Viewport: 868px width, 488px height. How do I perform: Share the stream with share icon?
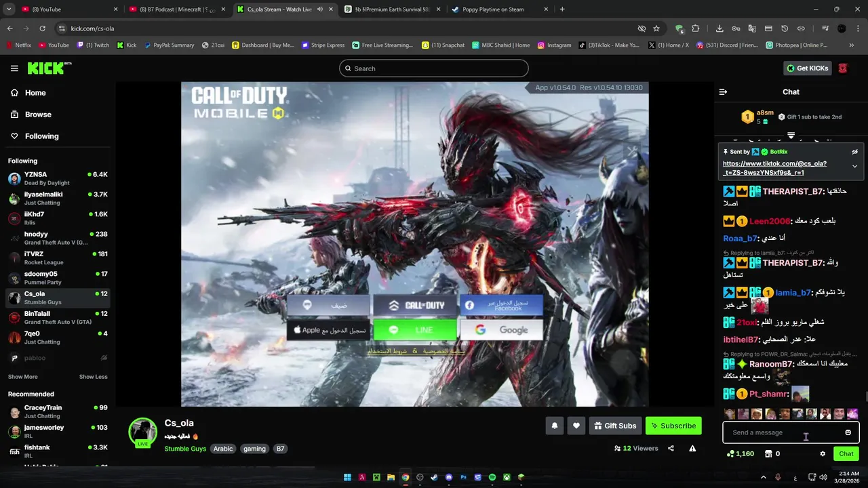671,448
